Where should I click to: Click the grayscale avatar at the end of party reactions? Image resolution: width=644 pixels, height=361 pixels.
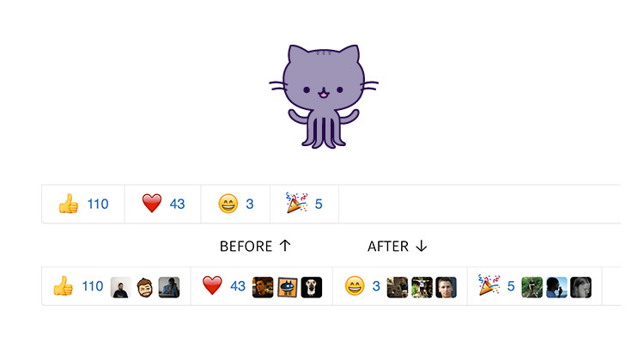click(580, 287)
